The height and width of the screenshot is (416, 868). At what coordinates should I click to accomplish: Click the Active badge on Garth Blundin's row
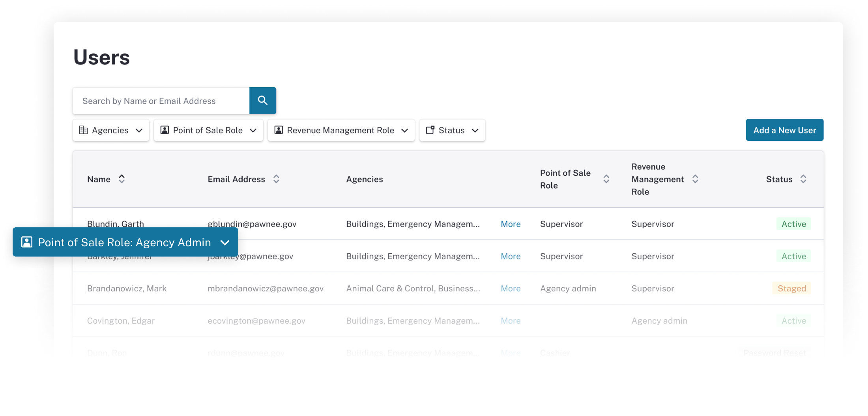pos(793,224)
